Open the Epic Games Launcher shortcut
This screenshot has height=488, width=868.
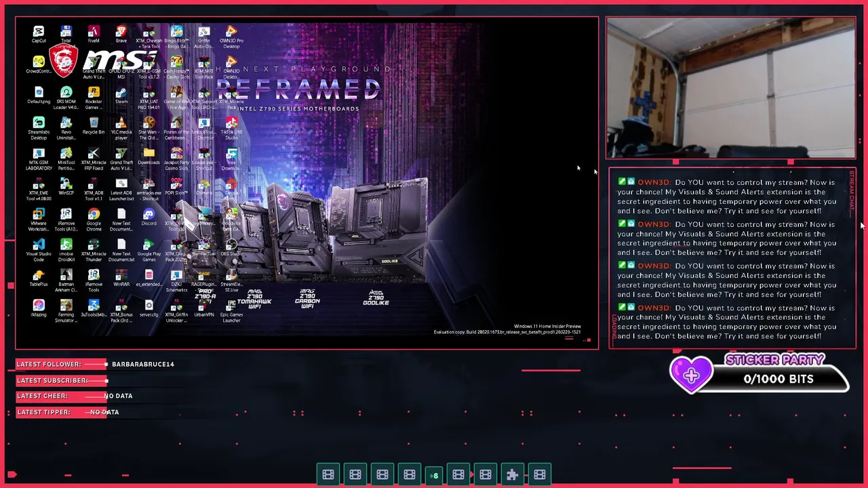231,312
